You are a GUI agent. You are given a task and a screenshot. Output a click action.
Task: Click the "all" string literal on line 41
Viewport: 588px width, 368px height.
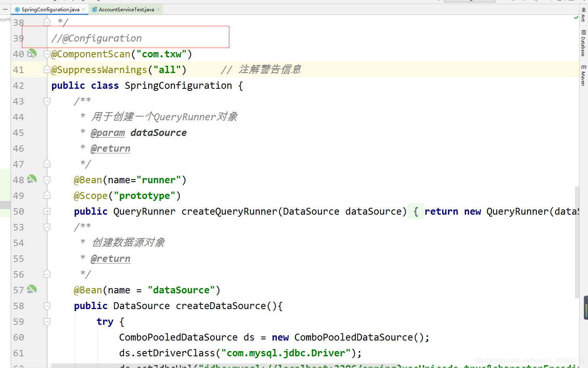pos(167,70)
